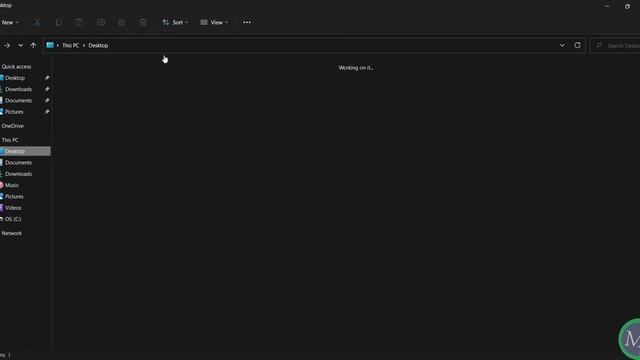This screenshot has height=360, width=640.
Task: Restore down the File Explorer window
Action: [627, 6]
